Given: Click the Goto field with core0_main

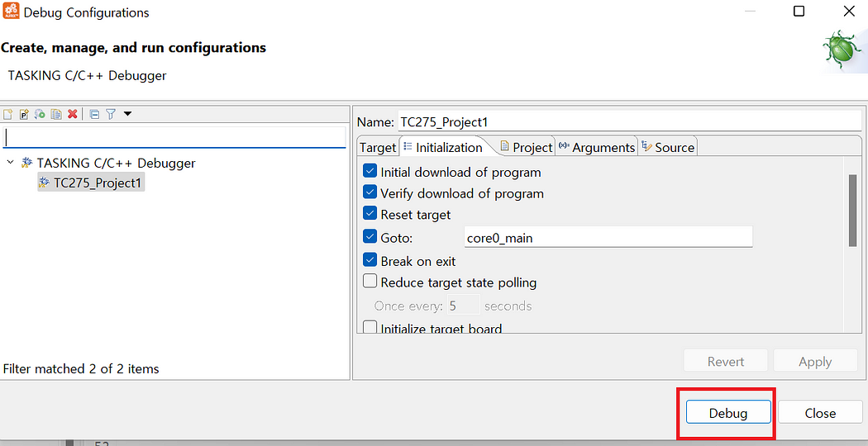Looking at the screenshot, I should [x=608, y=237].
